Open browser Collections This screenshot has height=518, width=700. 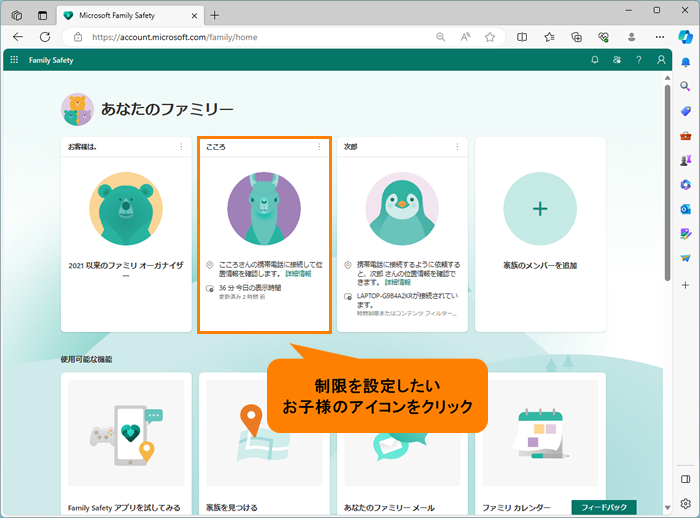(576, 37)
